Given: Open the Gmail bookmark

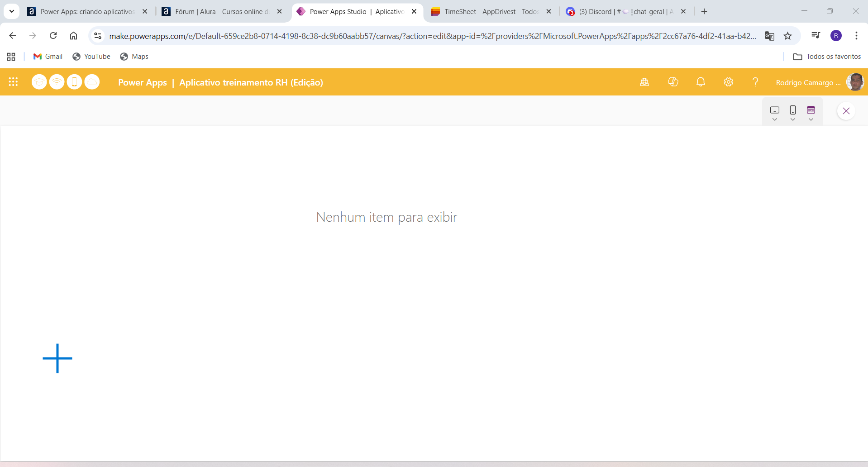Looking at the screenshot, I should 48,56.
